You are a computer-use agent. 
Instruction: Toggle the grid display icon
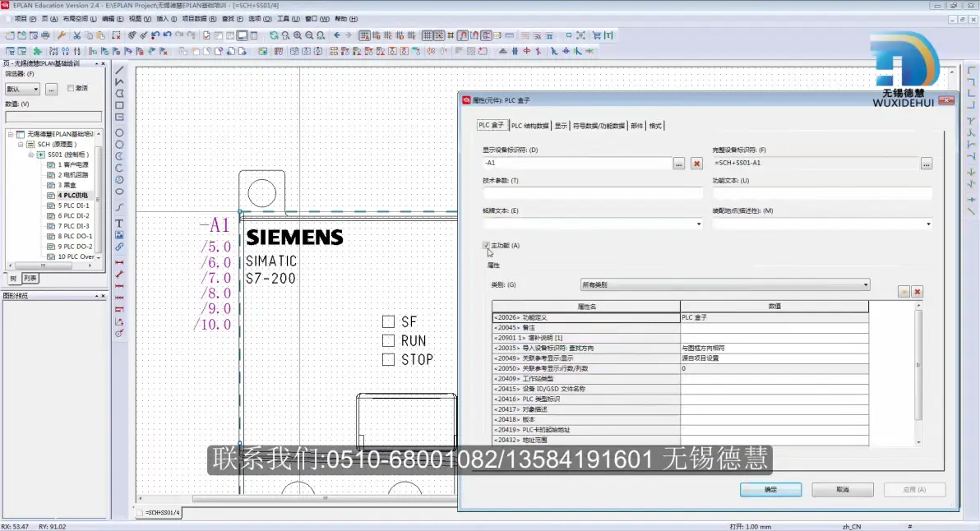coord(428,35)
